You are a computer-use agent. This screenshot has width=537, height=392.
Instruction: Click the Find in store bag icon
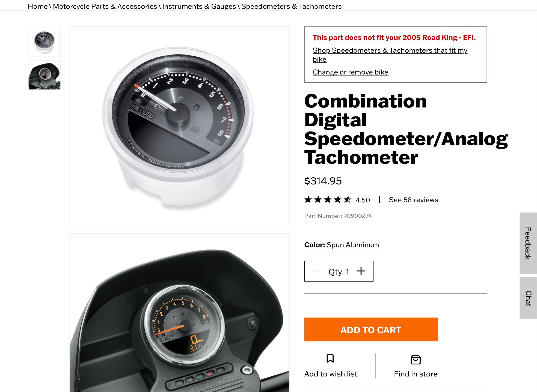tap(416, 360)
